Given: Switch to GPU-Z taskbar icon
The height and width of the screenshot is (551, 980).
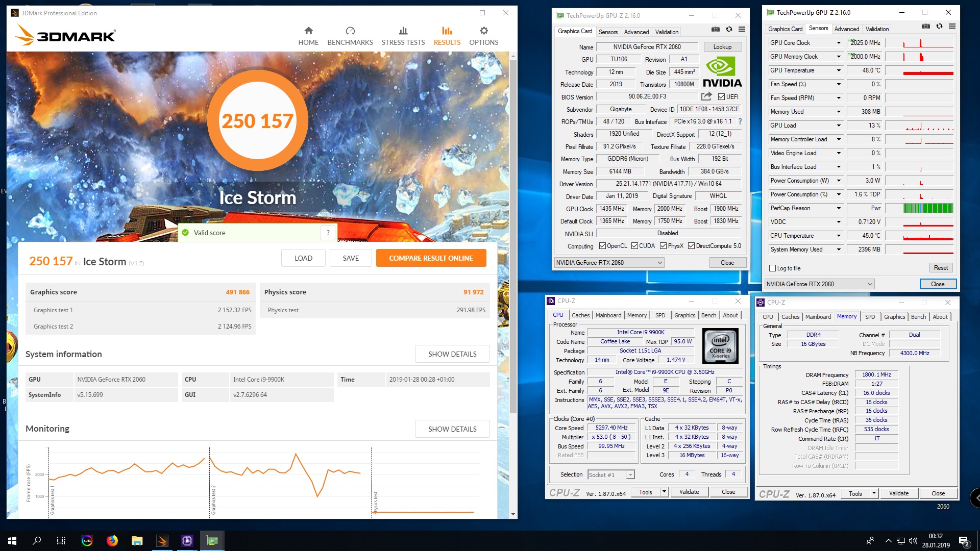Looking at the screenshot, I should pos(212,541).
